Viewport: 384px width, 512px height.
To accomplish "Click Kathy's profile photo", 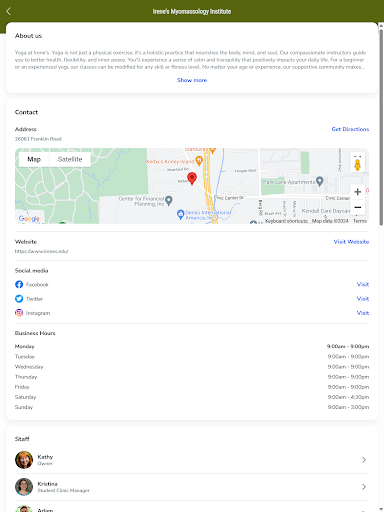I will pos(24,460).
